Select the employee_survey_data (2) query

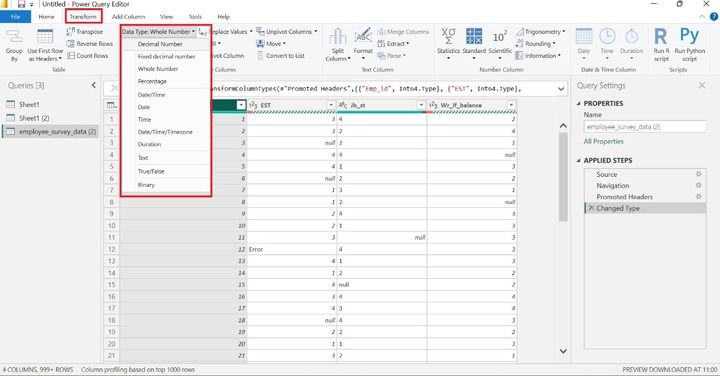click(x=50, y=131)
